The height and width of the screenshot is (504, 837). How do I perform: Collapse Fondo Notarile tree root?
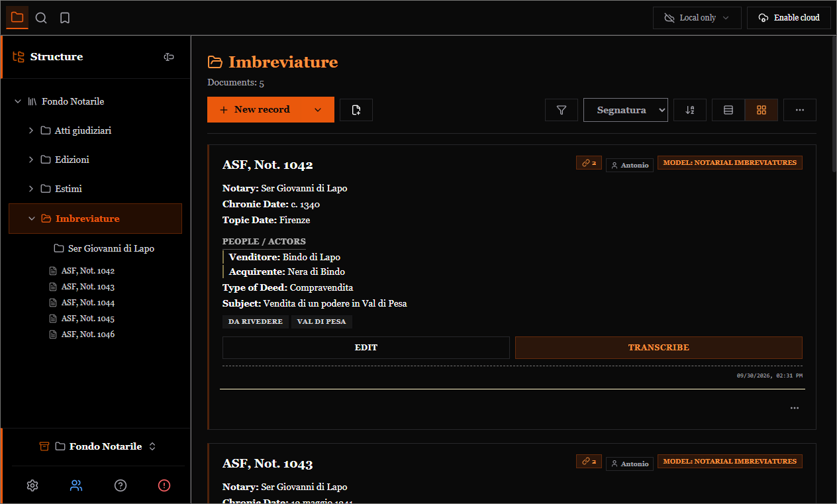[18, 101]
